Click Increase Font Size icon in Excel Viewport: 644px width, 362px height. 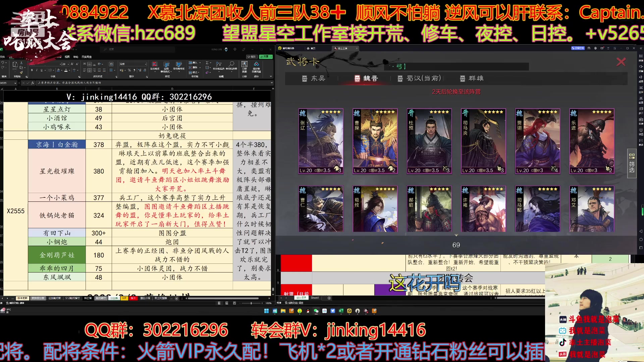[72, 64]
